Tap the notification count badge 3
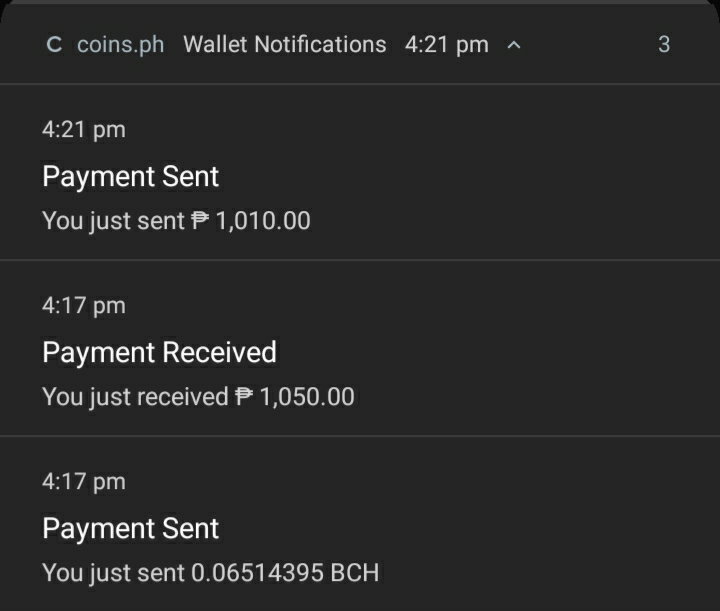 tap(664, 45)
